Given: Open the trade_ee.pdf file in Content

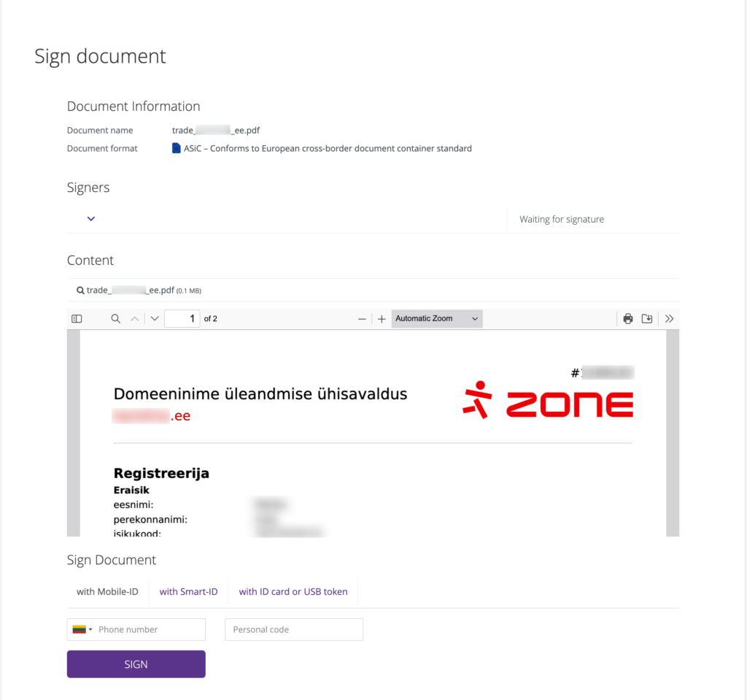Looking at the screenshot, I should 130,290.
